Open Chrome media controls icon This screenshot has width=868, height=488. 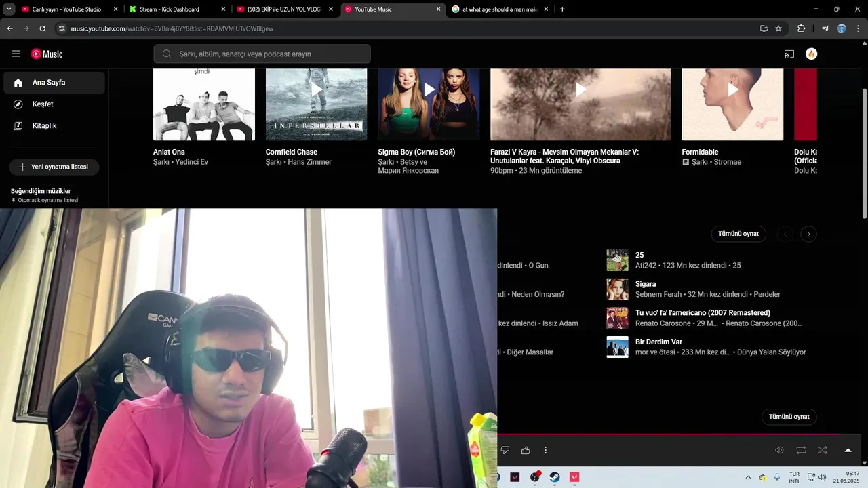pyautogui.click(x=825, y=28)
